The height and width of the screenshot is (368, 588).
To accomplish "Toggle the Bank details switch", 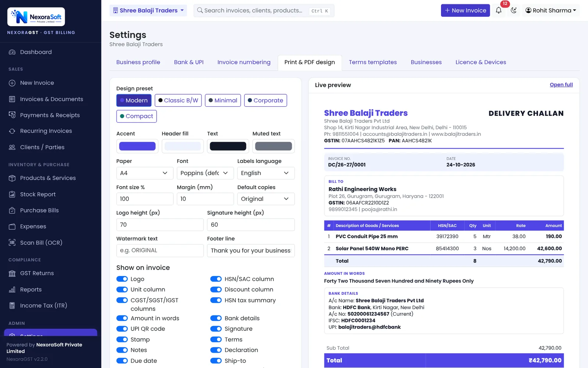I will 216,318.
